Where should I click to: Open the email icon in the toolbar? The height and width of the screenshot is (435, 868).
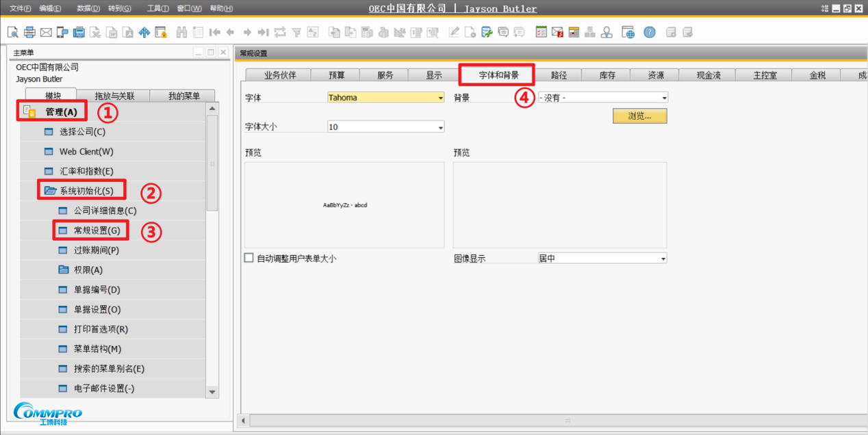[47, 31]
